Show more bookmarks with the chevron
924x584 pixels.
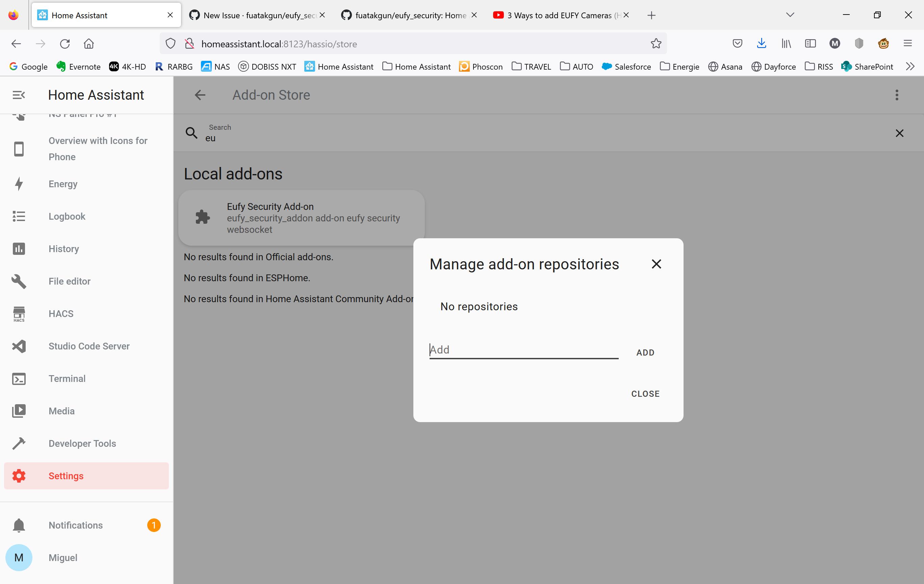(910, 67)
